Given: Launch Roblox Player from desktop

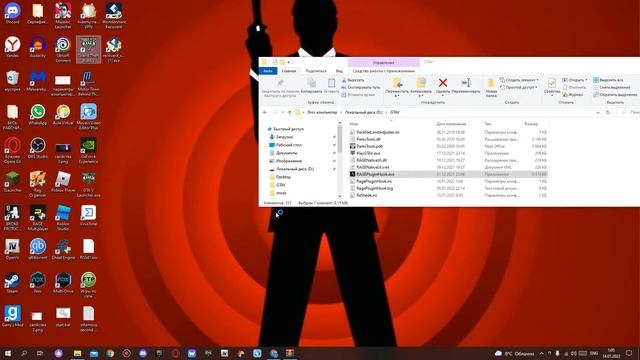Looking at the screenshot, I should [x=63, y=182].
